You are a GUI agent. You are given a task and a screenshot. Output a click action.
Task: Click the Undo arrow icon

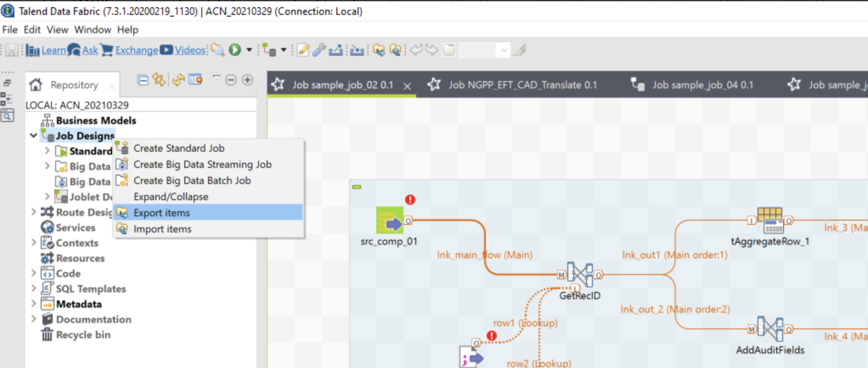pyautogui.click(x=416, y=50)
